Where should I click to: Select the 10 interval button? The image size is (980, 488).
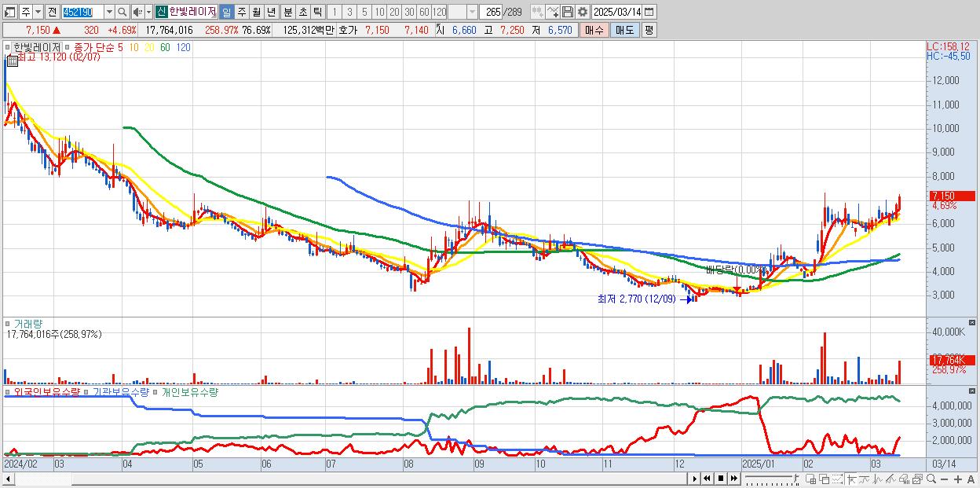click(379, 12)
